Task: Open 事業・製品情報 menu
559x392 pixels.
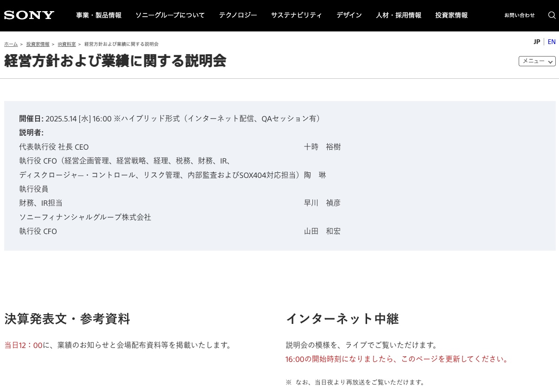Action: [99, 15]
